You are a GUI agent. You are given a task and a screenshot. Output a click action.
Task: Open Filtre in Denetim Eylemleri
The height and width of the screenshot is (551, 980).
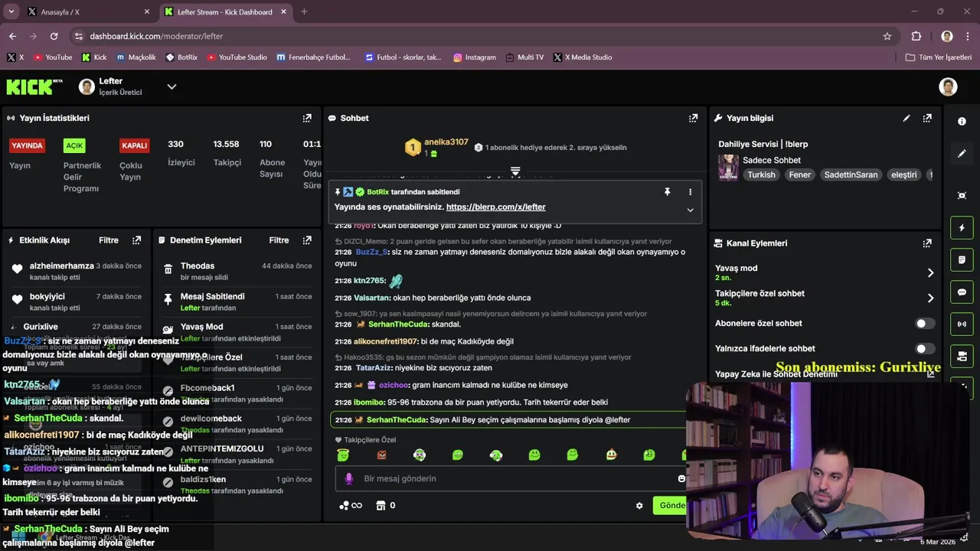click(x=279, y=240)
